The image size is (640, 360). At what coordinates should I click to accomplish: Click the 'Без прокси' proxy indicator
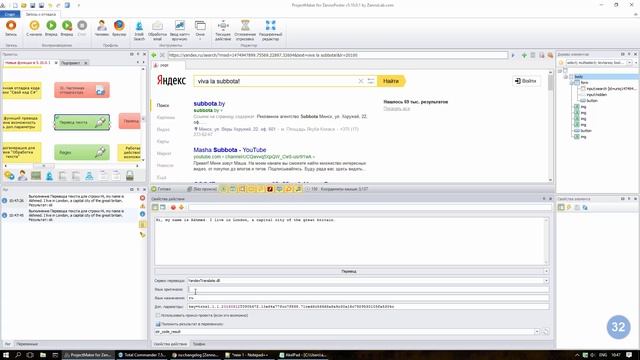202,189
